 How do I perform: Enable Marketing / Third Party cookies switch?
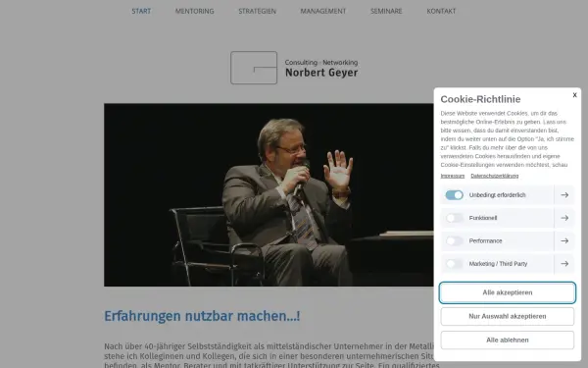(454, 264)
